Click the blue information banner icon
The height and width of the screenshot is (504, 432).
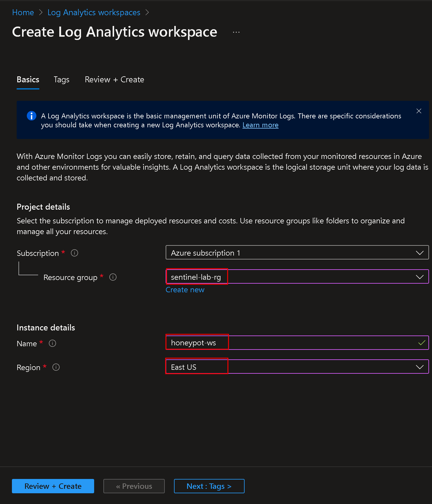[x=32, y=116]
